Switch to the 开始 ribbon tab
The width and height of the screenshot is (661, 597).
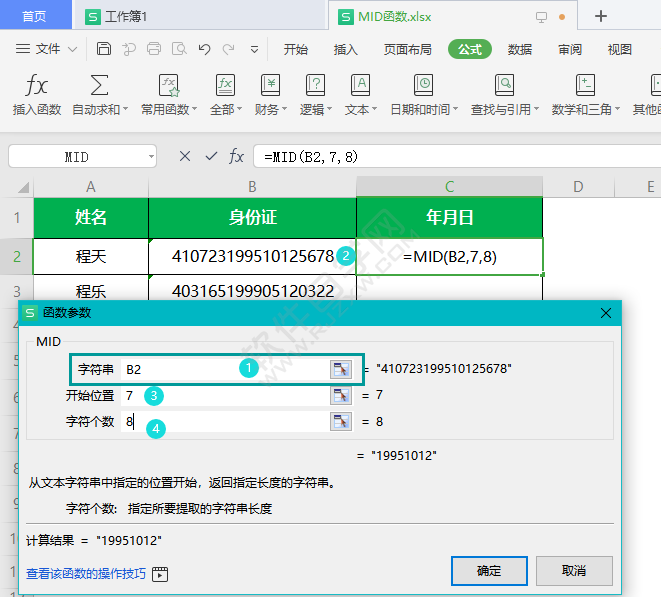[296, 49]
